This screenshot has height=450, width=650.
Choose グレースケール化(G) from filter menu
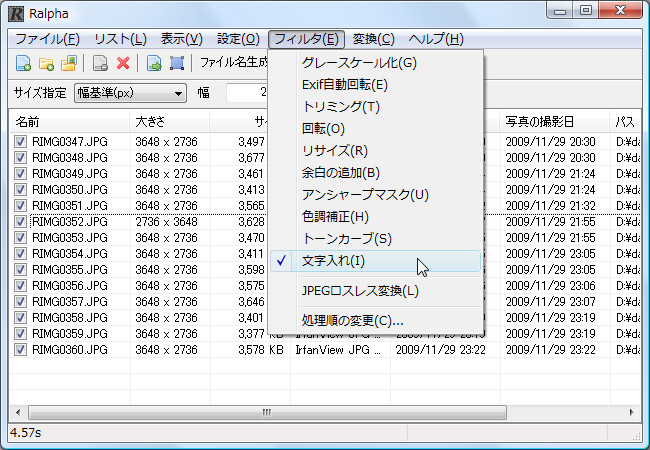point(375,63)
